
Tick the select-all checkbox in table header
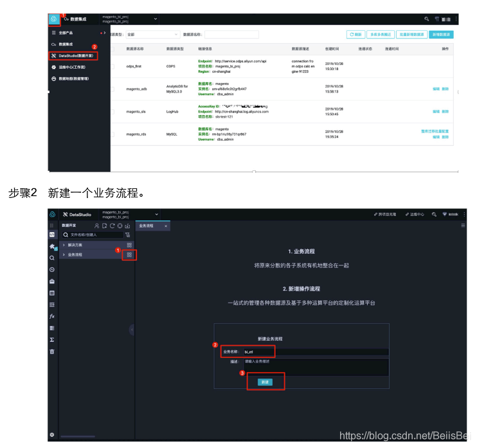pyautogui.click(x=113, y=49)
